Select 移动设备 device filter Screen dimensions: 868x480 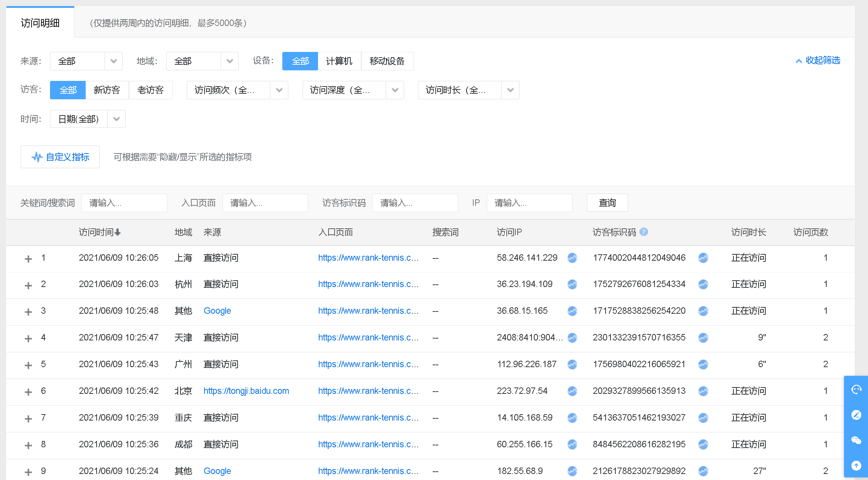coord(387,61)
